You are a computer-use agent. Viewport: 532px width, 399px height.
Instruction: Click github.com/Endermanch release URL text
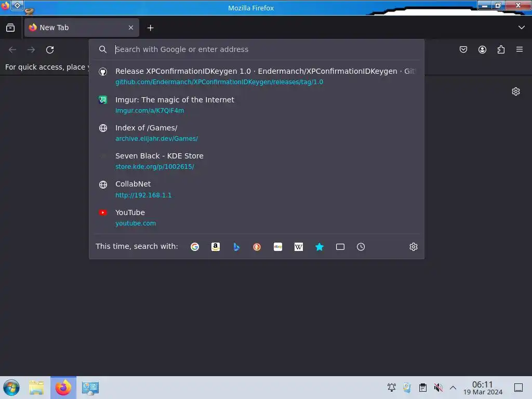click(x=219, y=82)
